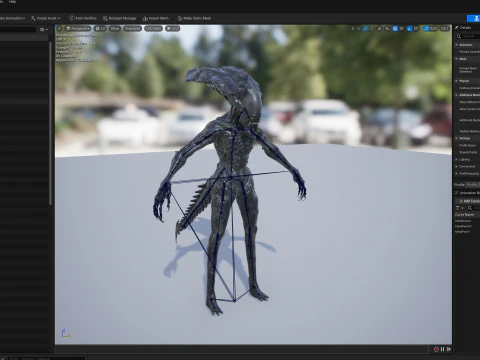Collapse the Mesh section in Details
Screen dimensions: 480x360
pos(456,59)
